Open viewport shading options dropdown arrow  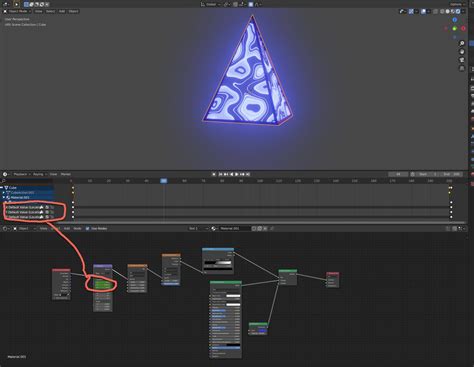click(463, 11)
